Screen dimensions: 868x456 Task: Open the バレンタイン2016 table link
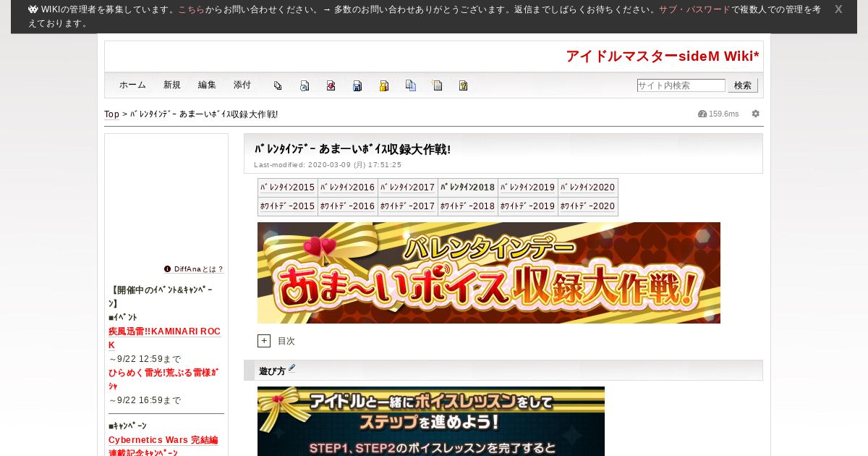347,187
